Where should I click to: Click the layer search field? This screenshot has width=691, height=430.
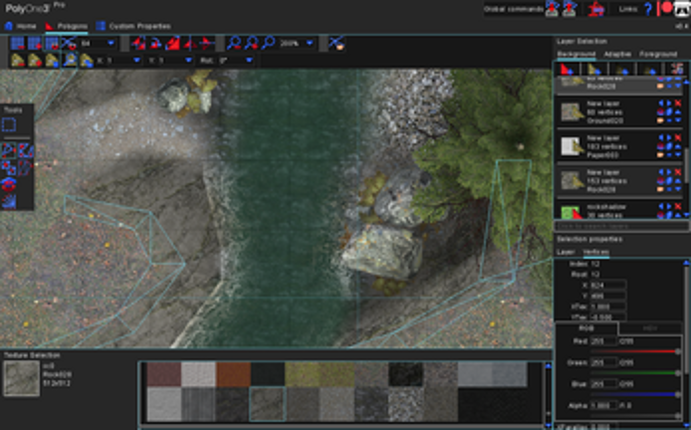click(x=615, y=228)
